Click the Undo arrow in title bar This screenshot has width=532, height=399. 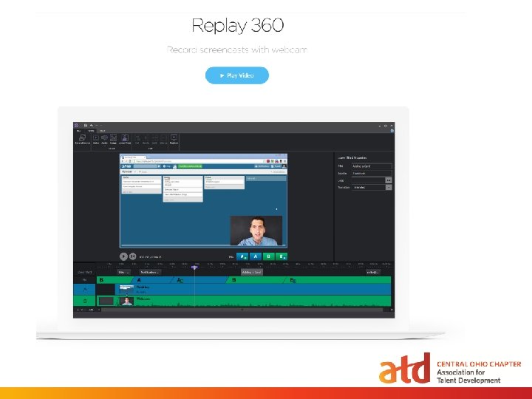(x=92, y=126)
